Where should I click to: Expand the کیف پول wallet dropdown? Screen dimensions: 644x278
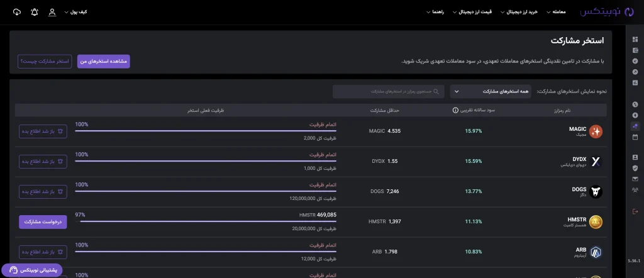[75, 12]
